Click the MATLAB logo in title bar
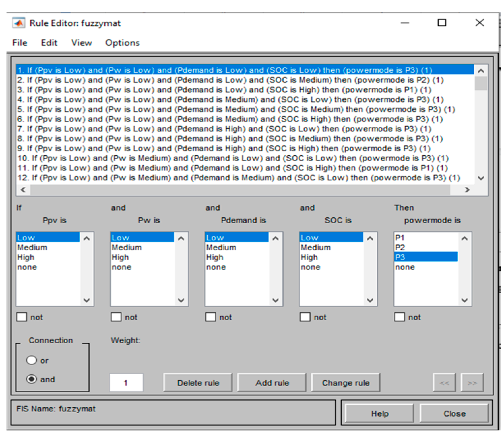Screen dimensions: 504x437 (19, 23)
